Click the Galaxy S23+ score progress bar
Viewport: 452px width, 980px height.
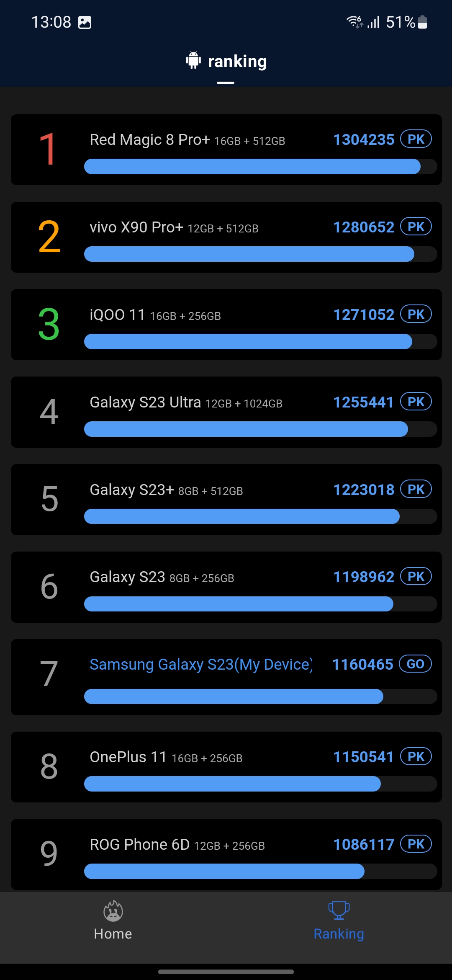[242, 516]
